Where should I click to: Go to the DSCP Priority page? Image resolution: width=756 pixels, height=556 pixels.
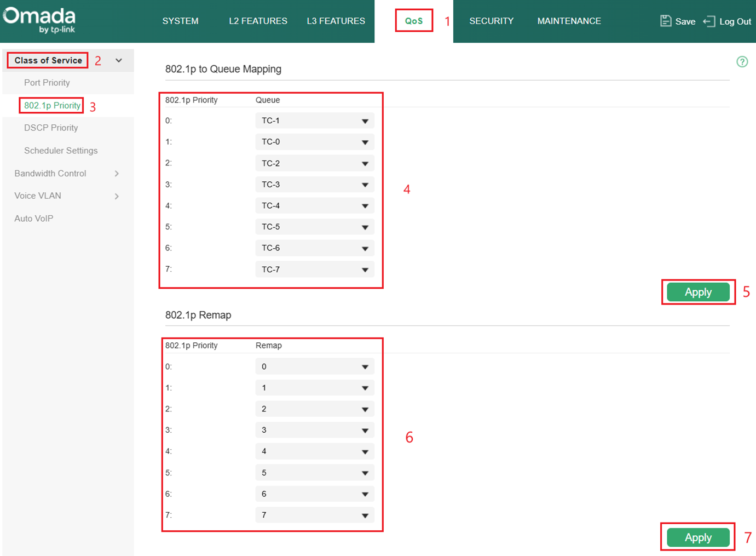(x=51, y=128)
